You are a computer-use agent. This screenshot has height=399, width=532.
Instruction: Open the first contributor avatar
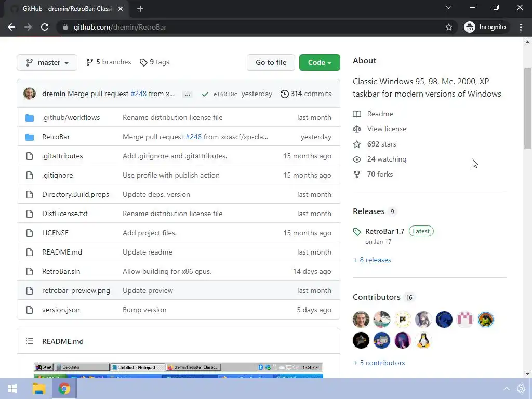tap(361, 320)
